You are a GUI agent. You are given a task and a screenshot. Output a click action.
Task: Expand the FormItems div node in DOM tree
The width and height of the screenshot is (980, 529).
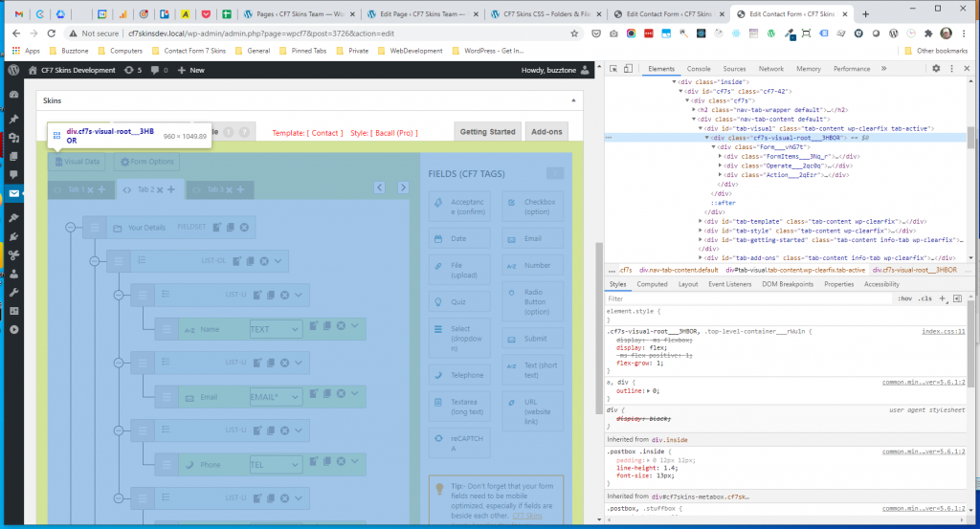[x=720, y=156]
